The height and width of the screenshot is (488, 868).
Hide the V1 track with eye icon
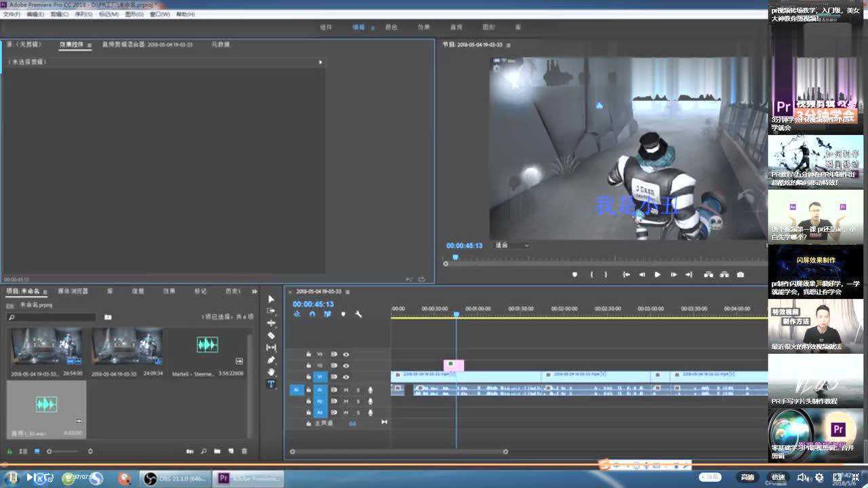pos(346,377)
